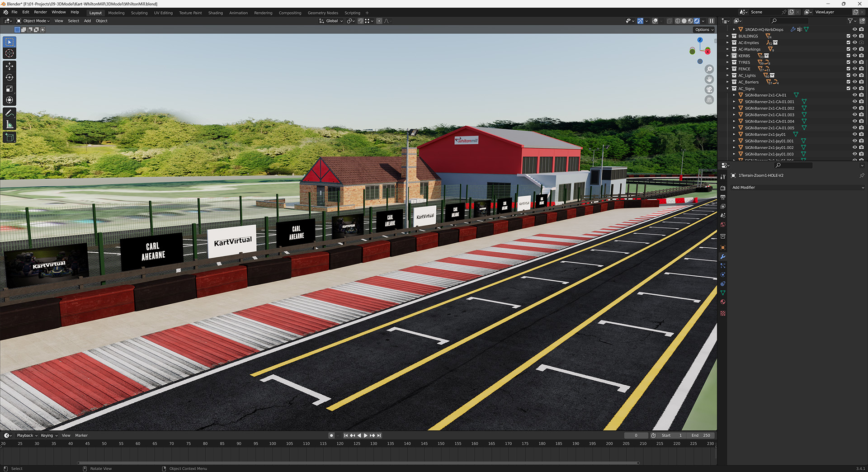Expand the AC_Barriers collection
Image resolution: width=868 pixels, height=472 pixels.
click(727, 82)
